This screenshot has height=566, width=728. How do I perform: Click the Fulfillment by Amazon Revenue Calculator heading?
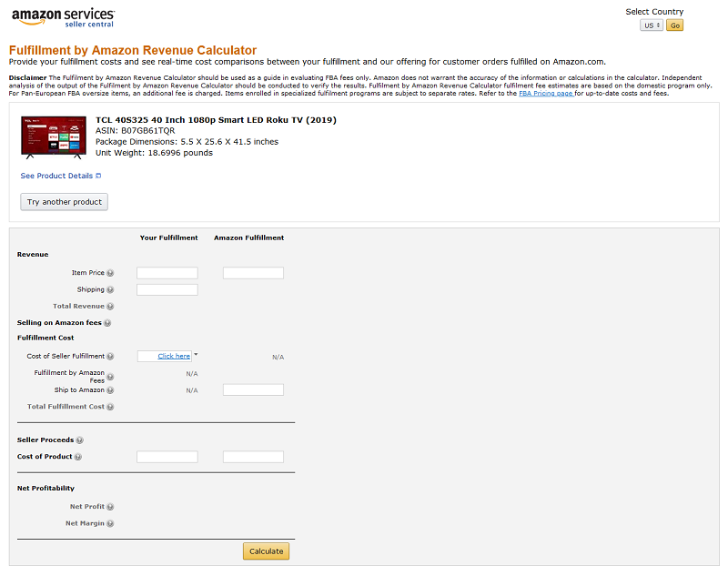pyautogui.click(x=133, y=50)
